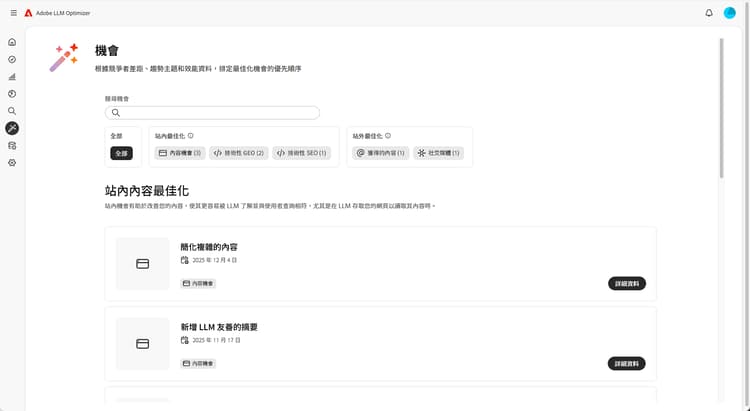Click the info icon beside 站外最佳化
750x411 pixels.
(388, 136)
